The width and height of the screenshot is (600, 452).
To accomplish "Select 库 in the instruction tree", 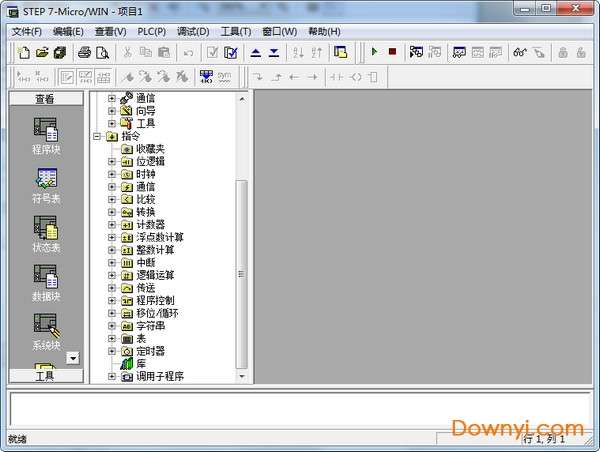I will click(x=141, y=364).
